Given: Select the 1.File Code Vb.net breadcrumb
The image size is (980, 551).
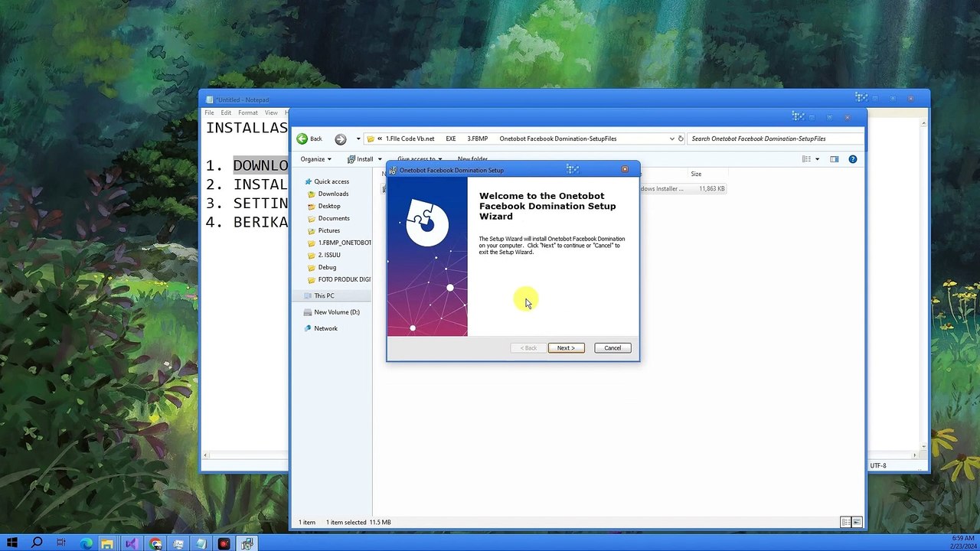Looking at the screenshot, I should pyautogui.click(x=410, y=139).
